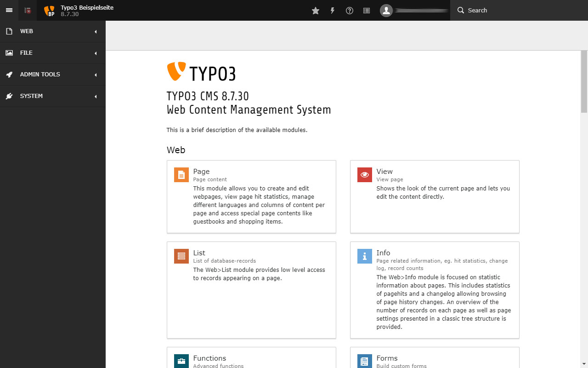Screen dimensions: 588x368
Task: Toggle the page tree icon in top bar
Action: pyautogui.click(x=28, y=10)
